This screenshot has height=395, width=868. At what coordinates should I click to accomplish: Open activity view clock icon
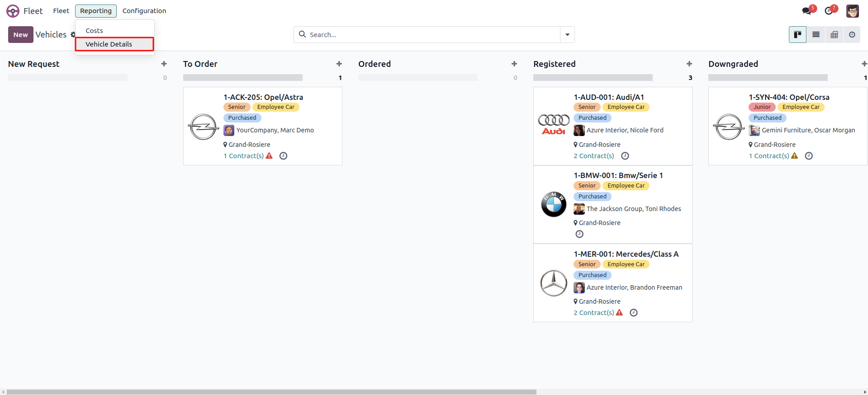tap(852, 35)
